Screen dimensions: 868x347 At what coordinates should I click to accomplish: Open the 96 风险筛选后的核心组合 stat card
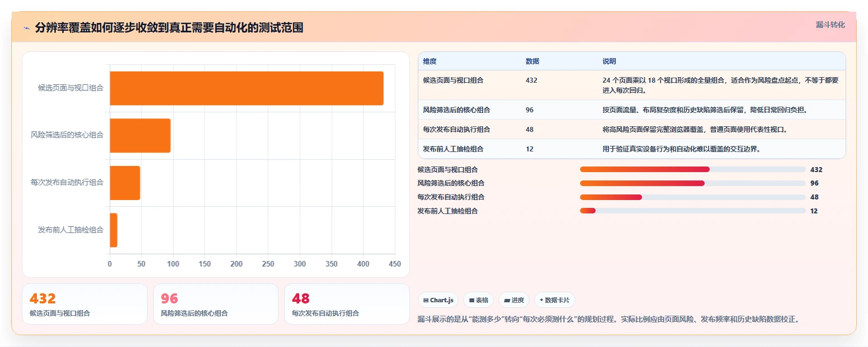click(216, 304)
